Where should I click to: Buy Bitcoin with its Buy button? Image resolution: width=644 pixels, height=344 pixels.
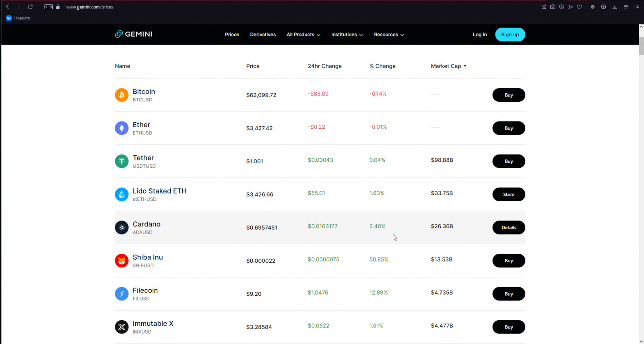(509, 95)
